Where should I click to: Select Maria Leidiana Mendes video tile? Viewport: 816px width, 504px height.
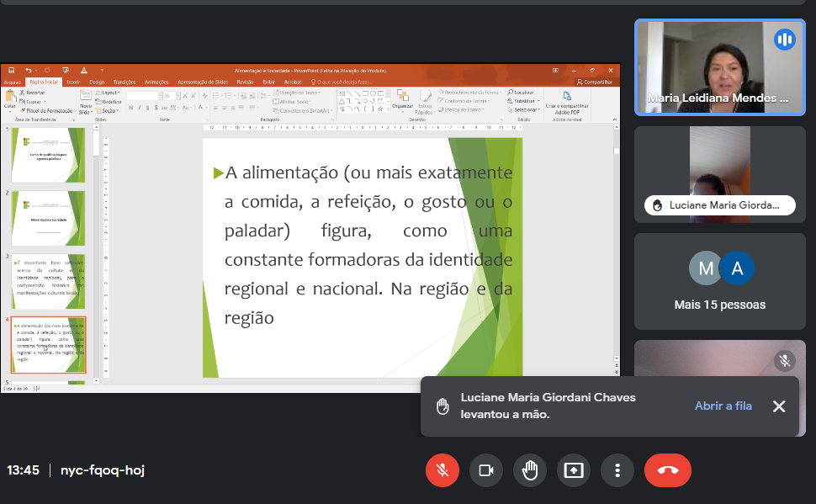[719, 67]
